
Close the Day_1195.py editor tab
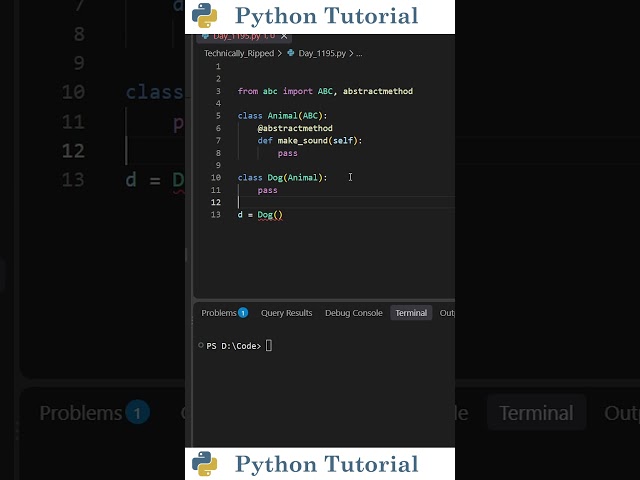click(x=284, y=36)
